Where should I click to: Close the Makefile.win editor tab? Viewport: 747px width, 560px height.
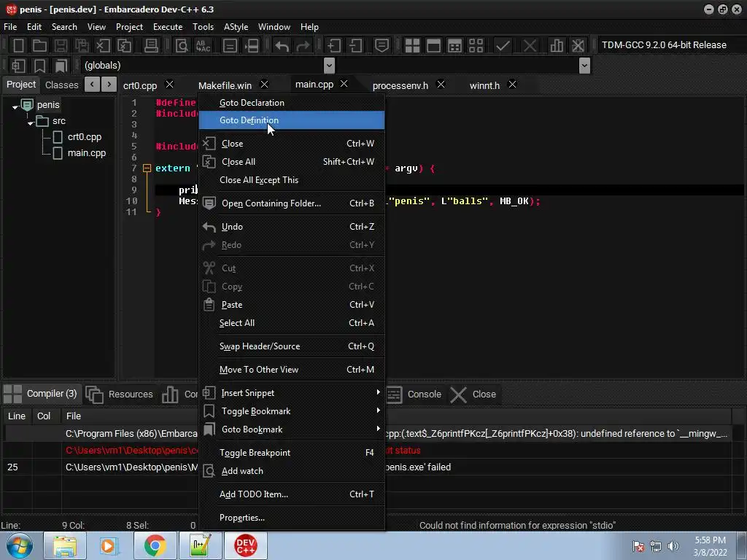click(264, 85)
